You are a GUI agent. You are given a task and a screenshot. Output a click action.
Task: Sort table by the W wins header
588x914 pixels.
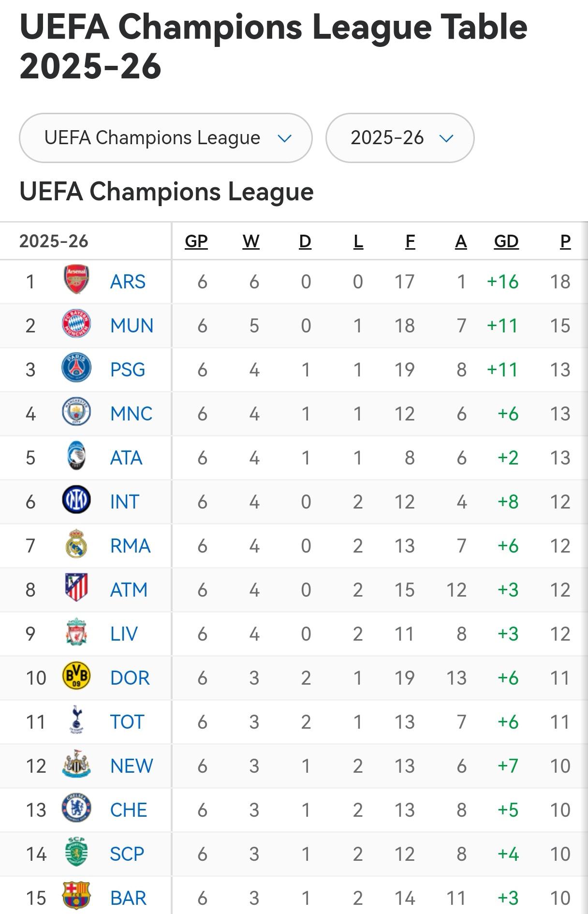251,241
